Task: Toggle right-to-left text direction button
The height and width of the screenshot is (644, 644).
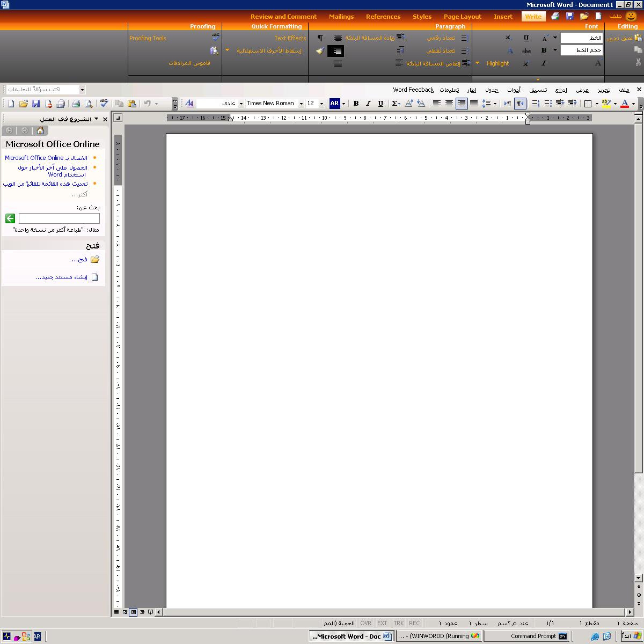Action: [520, 104]
